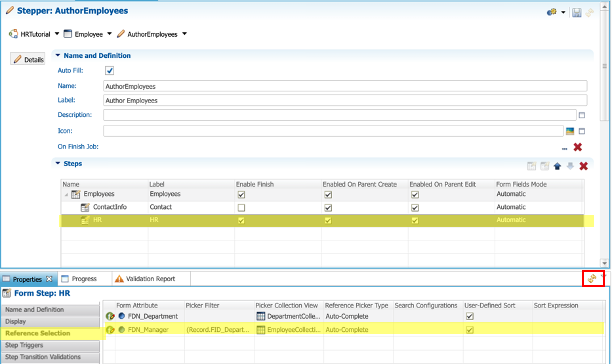
Task: Click the link-with-editor icon in Properties toolbar
Action: click(592, 278)
